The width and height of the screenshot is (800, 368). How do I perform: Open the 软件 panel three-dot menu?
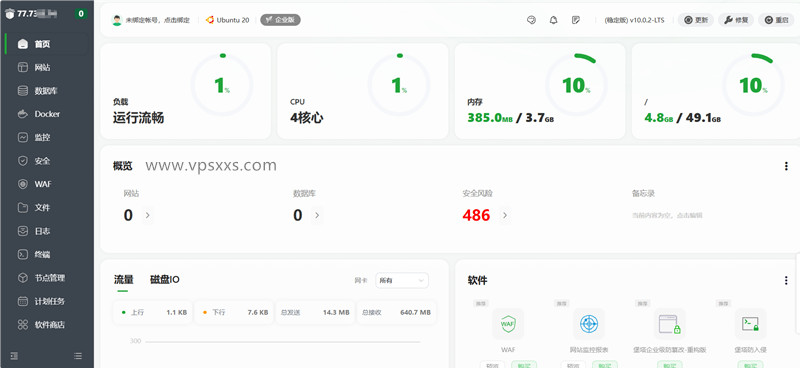pyautogui.click(x=786, y=280)
